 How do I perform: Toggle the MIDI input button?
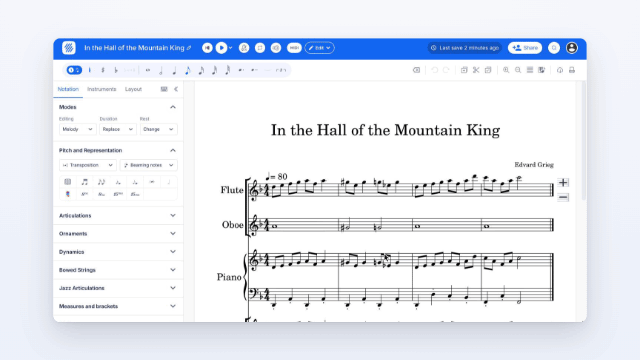294,48
